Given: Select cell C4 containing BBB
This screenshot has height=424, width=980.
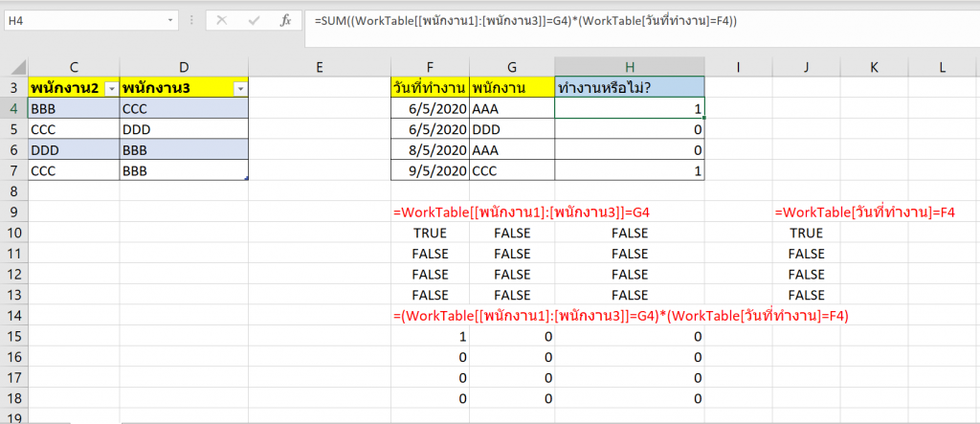Looking at the screenshot, I should [74, 107].
